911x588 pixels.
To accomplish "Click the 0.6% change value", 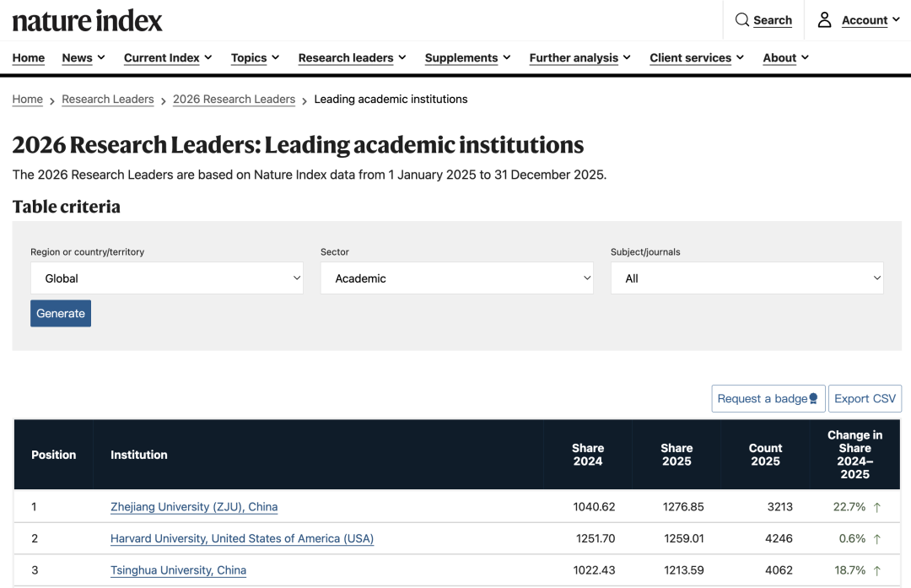I will pos(852,538).
